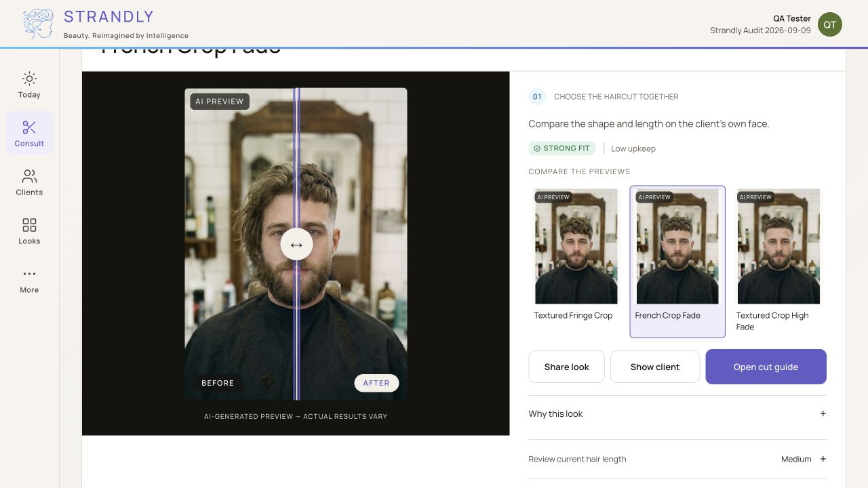The width and height of the screenshot is (868, 488).
Task: Select the BEFORE view label
Action: (x=218, y=383)
